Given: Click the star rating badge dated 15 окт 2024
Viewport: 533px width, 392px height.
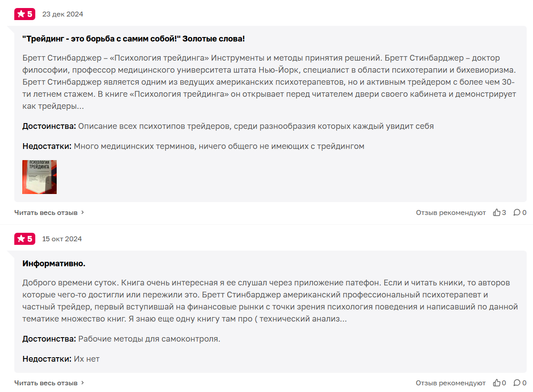Looking at the screenshot, I should 25,239.
